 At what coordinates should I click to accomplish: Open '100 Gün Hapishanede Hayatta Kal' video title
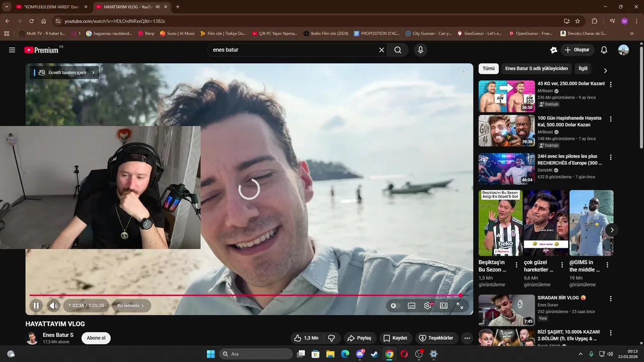[x=570, y=121]
